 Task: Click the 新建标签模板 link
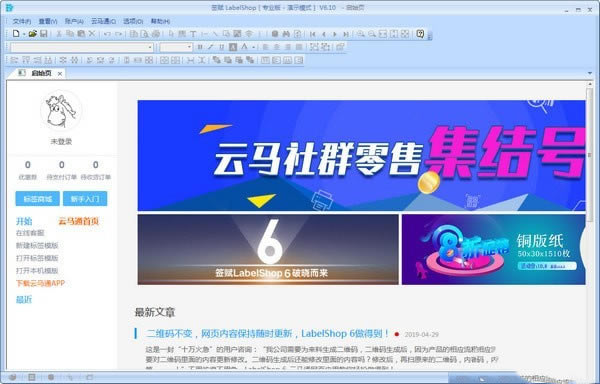pos(37,246)
